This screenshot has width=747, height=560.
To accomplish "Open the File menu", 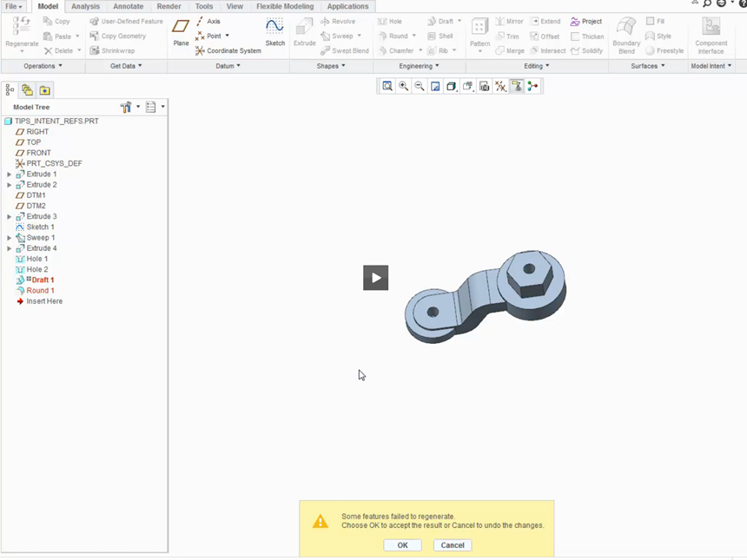I will [13, 6].
